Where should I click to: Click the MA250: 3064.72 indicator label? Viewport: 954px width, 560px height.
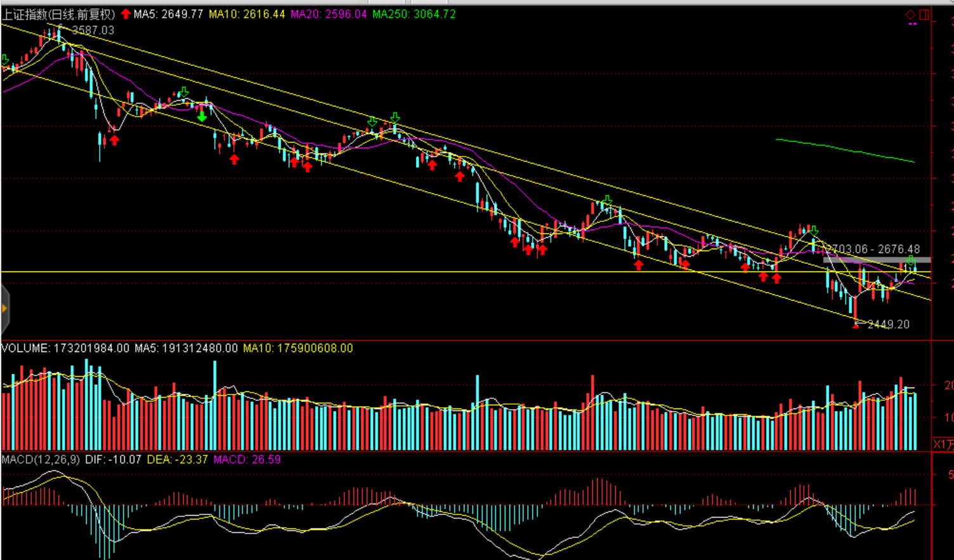coord(414,14)
